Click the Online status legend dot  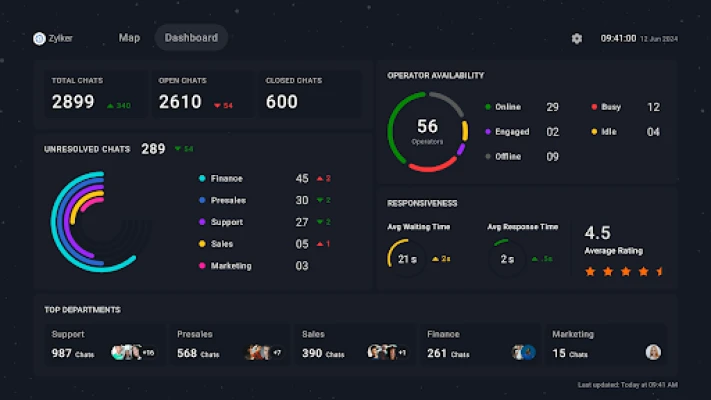coord(488,107)
